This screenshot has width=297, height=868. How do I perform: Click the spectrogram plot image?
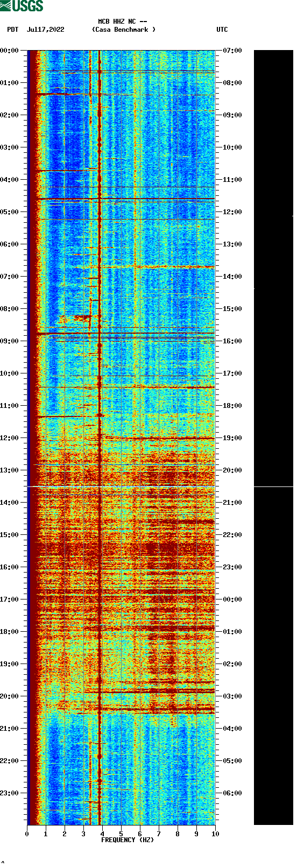tap(121, 437)
